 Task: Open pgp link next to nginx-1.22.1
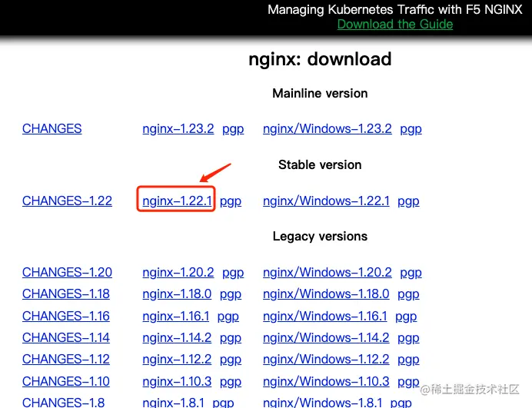(x=231, y=202)
